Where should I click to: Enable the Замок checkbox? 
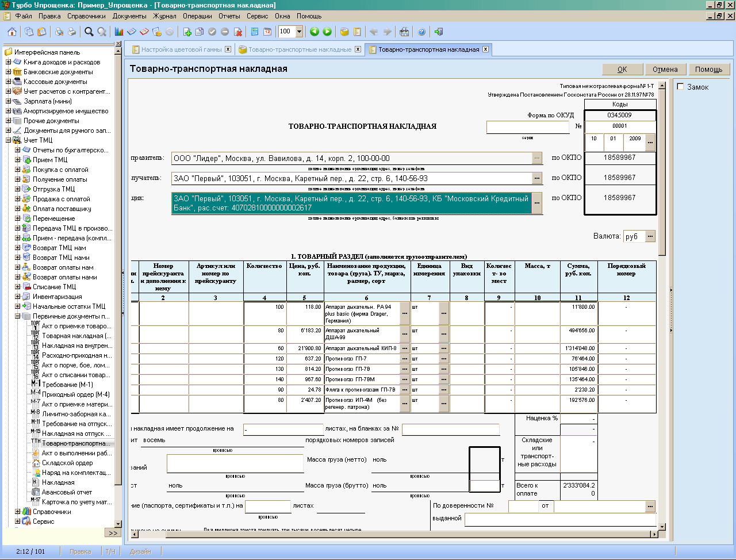point(681,87)
